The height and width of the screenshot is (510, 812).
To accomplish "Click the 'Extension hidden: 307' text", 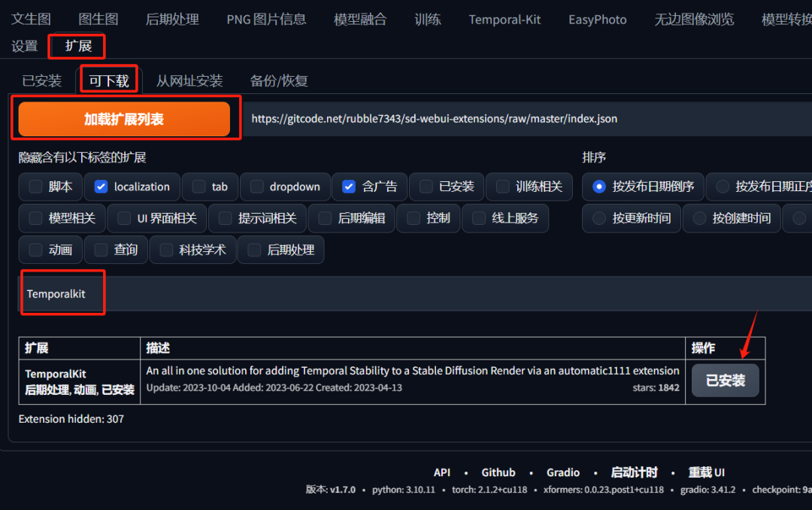I will (x=71, y=419).
